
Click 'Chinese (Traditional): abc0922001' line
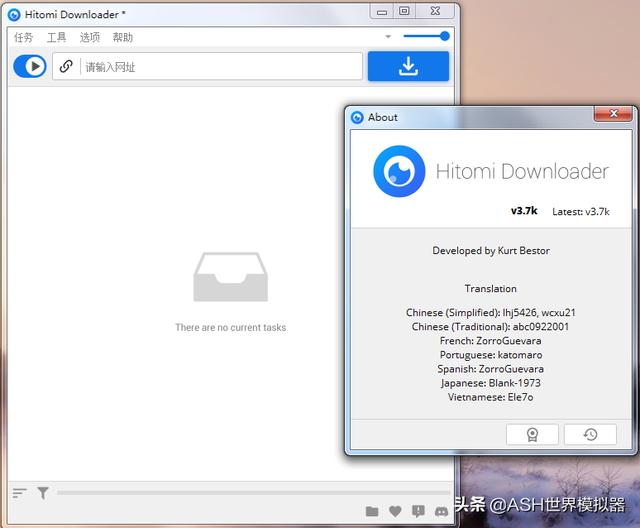pyautogui.click(x=490, y=327)
